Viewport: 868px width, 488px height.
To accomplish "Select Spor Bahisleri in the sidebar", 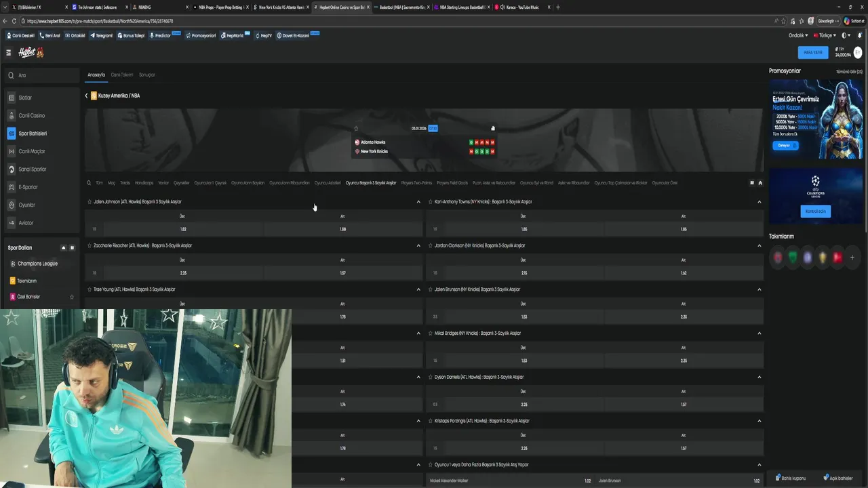I will point(42,134).
